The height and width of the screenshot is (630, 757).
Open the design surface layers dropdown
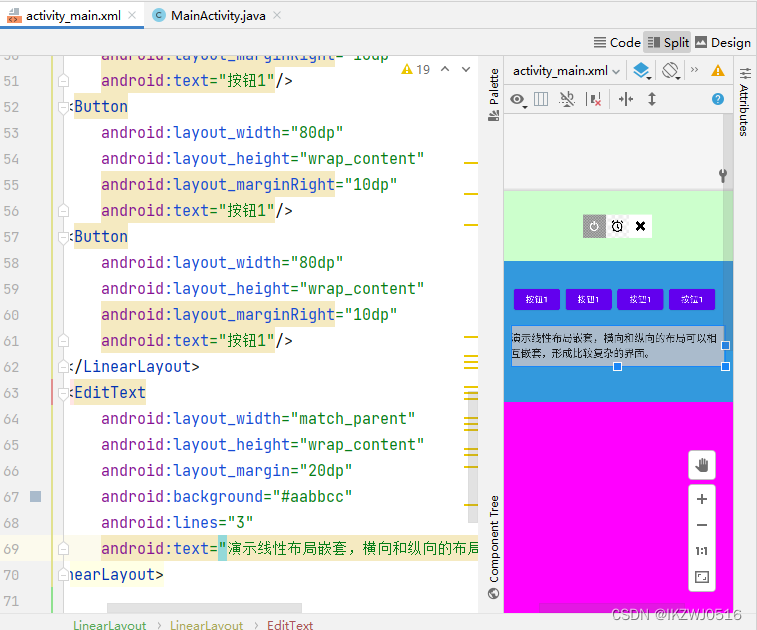pyautogui.click(x=642, y=71)
